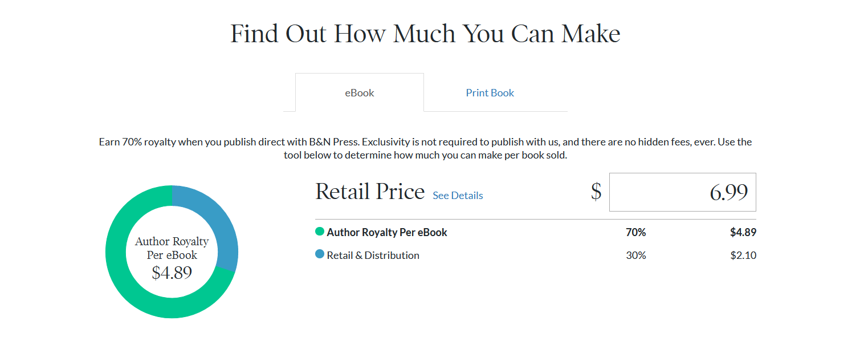Click the Retail Price heading
This screenshot has height=349, width=868.
[370, 191]
